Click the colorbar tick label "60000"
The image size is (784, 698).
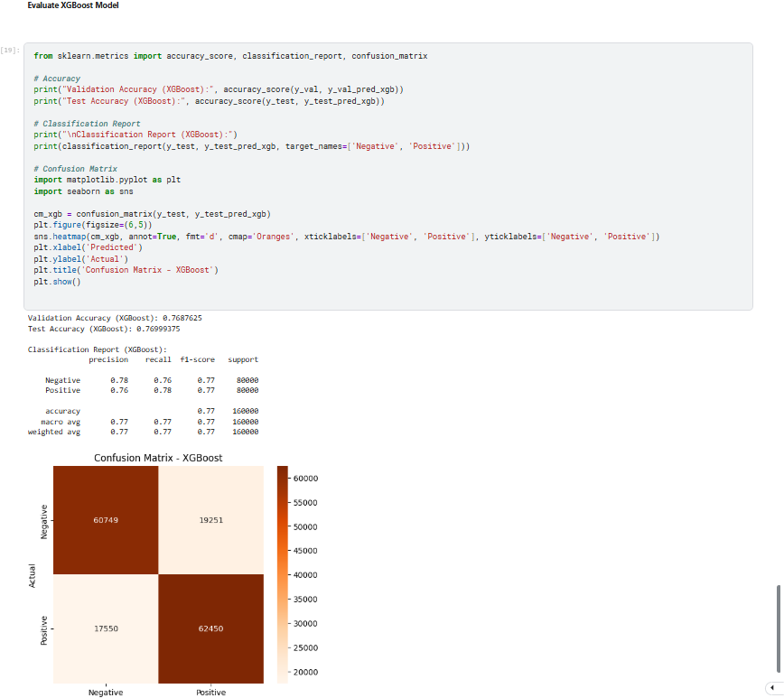coord(305,479)
